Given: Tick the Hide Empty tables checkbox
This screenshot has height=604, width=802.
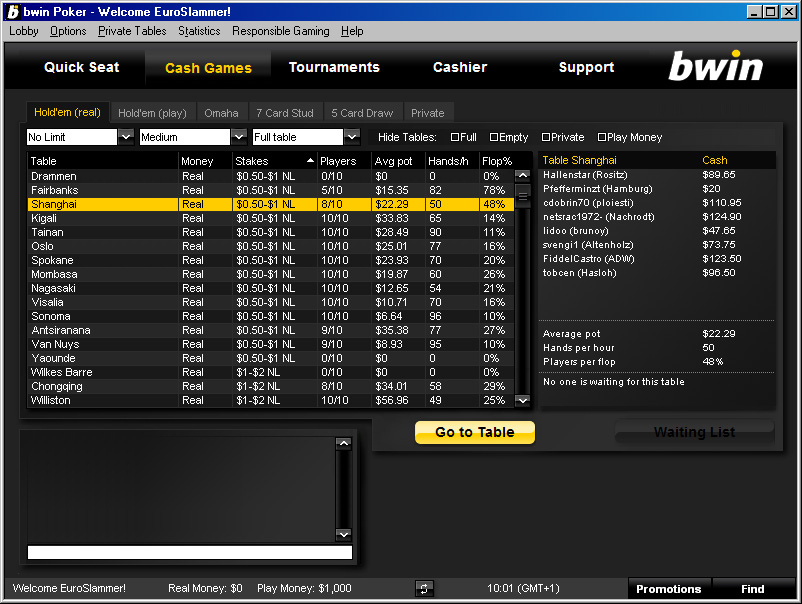Looking at the screenshot, I should pos(494,137).
